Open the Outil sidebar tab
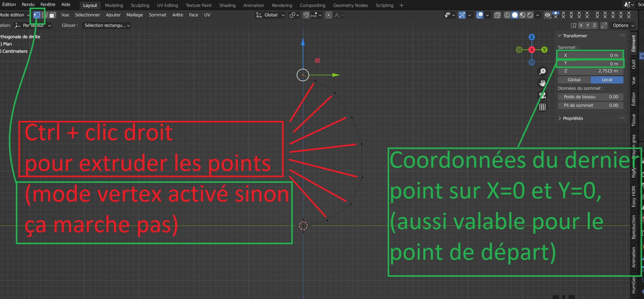Screen dimensions: 644x299 (x=634, y=64)
